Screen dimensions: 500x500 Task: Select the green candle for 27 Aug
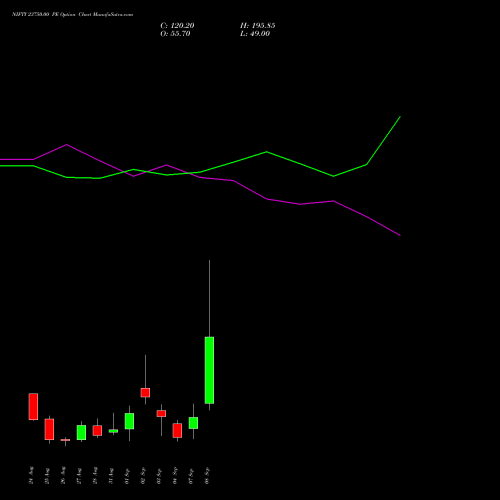click(81, 432)
